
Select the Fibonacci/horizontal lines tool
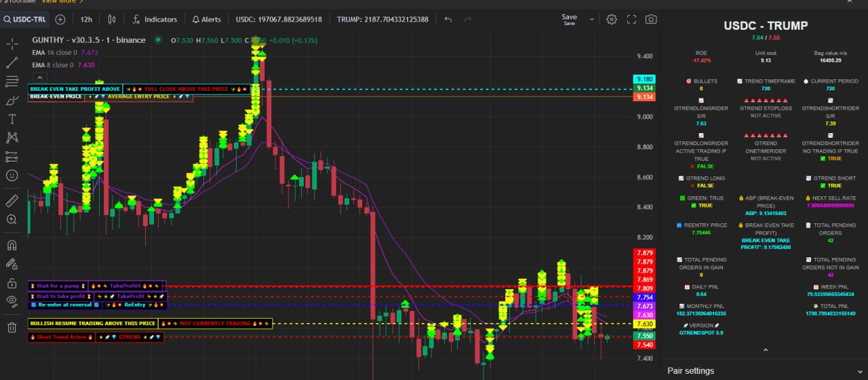pos(12,81)
